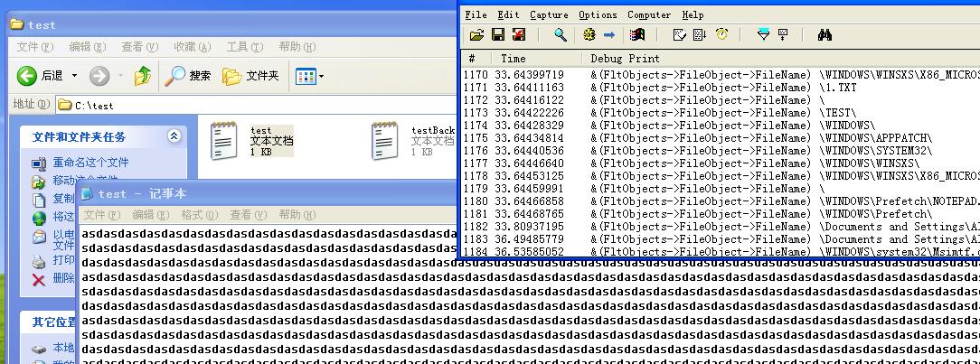
Task: Select DebugView row 1175 with \WINDOWS\APPPATCH\
Action: pyautogui.click(x=721, y=138)
